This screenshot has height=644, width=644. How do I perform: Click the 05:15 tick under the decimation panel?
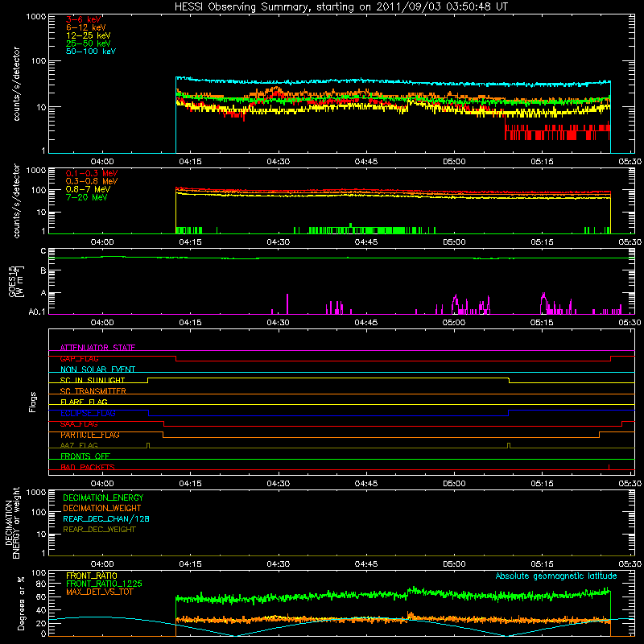542,564
